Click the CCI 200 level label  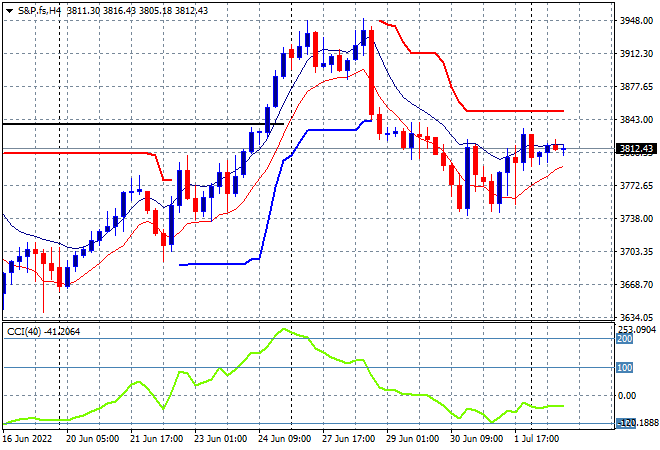(625, 339)
